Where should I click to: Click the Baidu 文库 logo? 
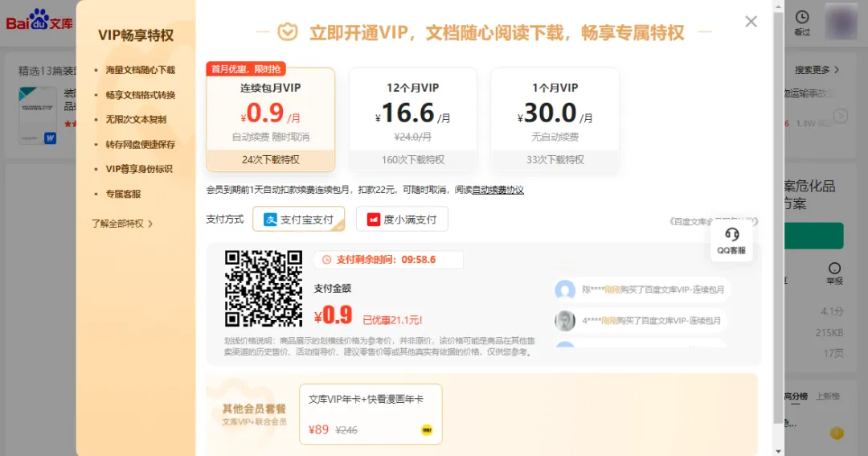pos(39,19)
